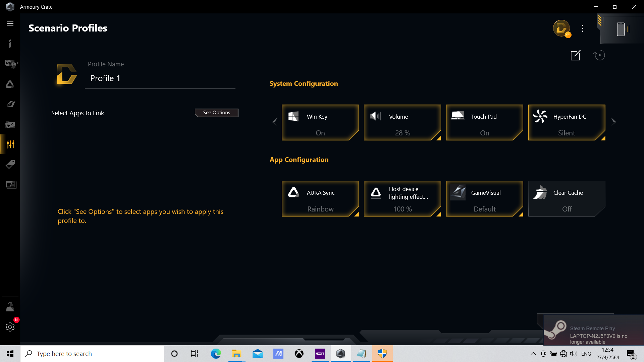Image resolution: width=644 pixels, height=362 pixels.
Task: Open the Settings gear icon
Action: point(10,327)
